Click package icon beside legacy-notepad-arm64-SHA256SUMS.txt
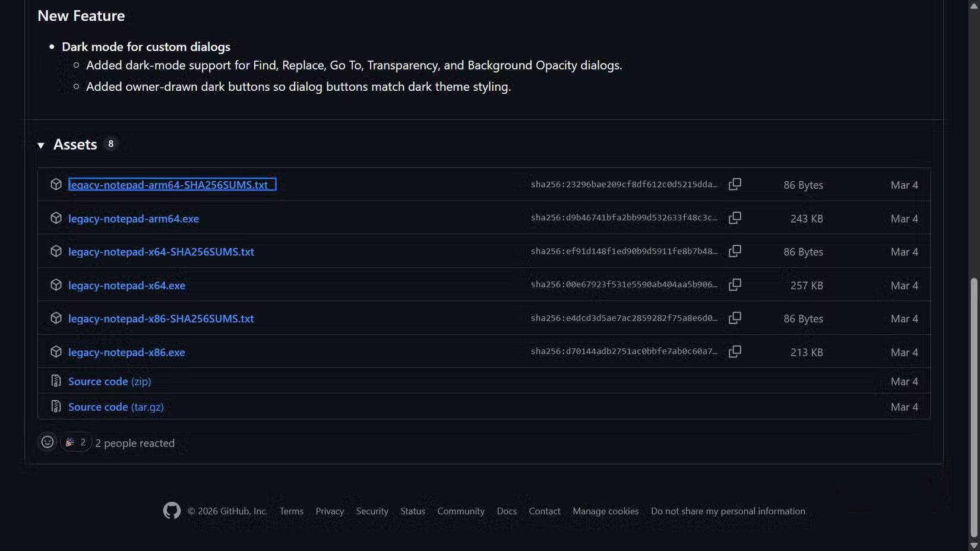The width and height of the screenshot is (980, 551). click(x=56, y=184)
